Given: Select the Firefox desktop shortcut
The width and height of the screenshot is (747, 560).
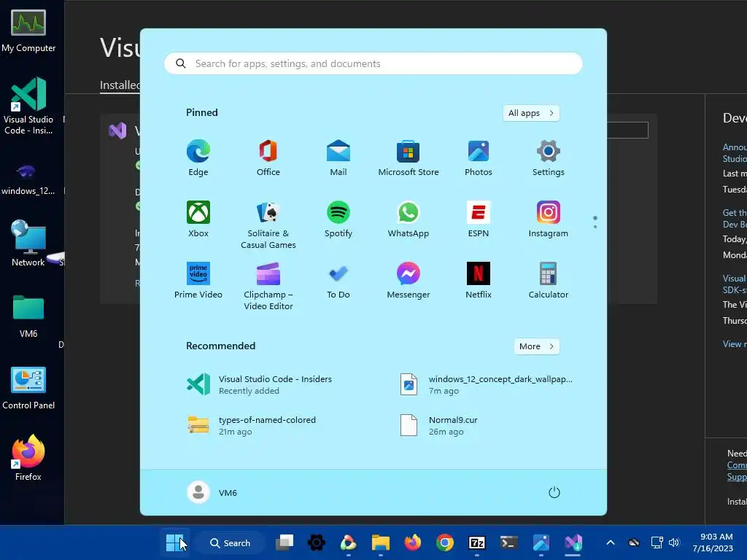Looking at the screenshot, I should point(28,458).
